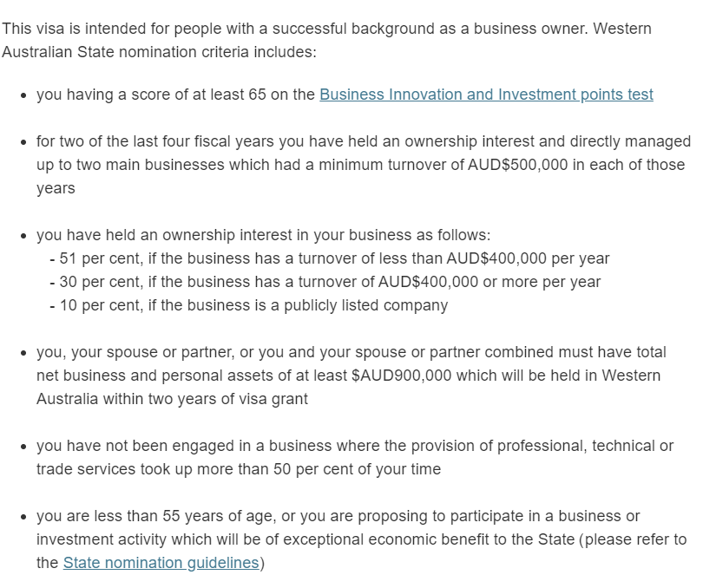This screenshot has width=703, height=588.
Task: Click the bullet before ownership interest as follows
Action: 23,236
